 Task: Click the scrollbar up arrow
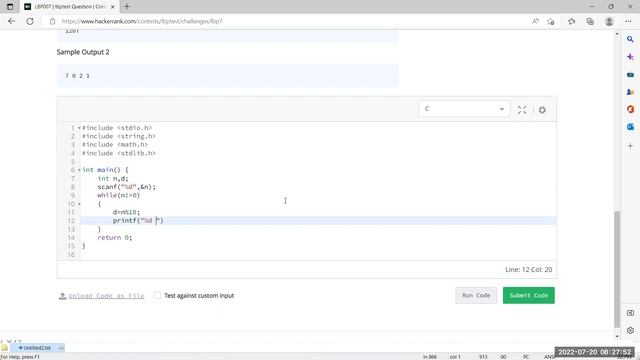pos(617,33)
